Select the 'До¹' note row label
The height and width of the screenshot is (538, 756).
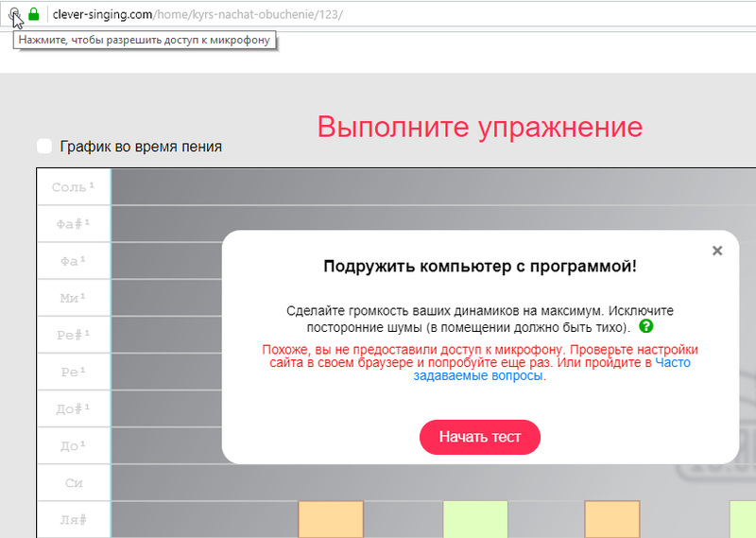pyautogui.click(x=74, y=446)
